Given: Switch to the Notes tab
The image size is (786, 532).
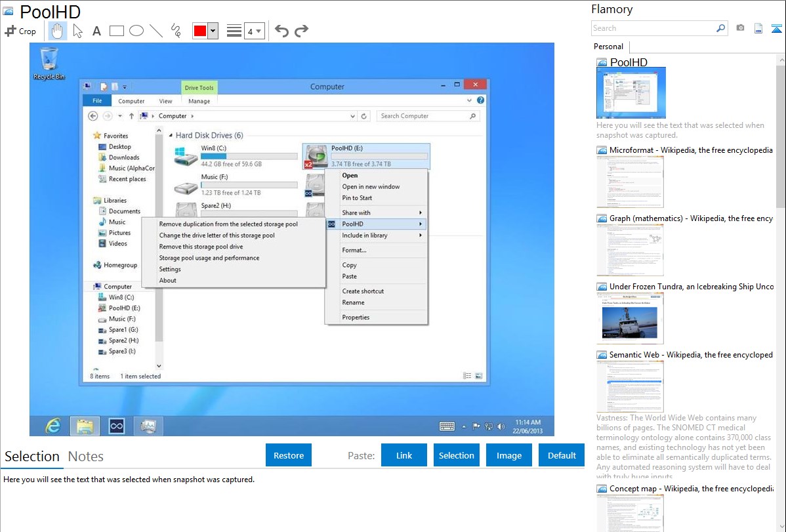Looking at the screenshot, I should [86, 457].
